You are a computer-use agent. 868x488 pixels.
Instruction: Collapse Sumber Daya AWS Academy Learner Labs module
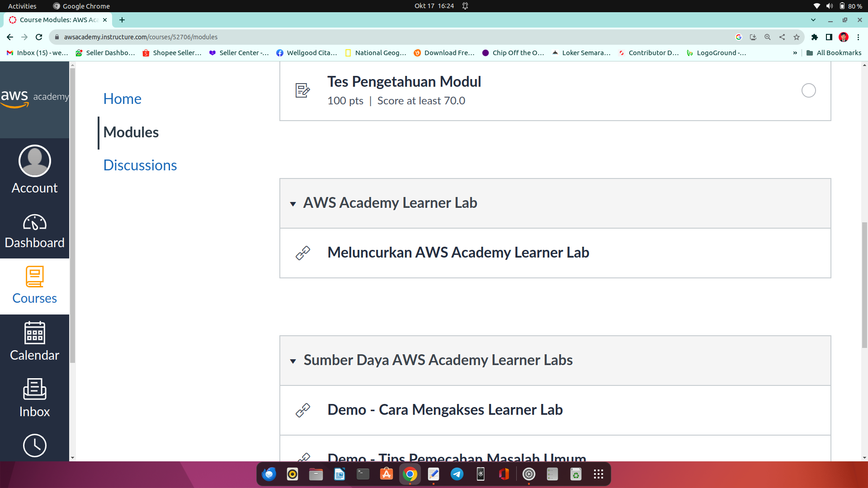pyautogui.click(x=293, y=361)
